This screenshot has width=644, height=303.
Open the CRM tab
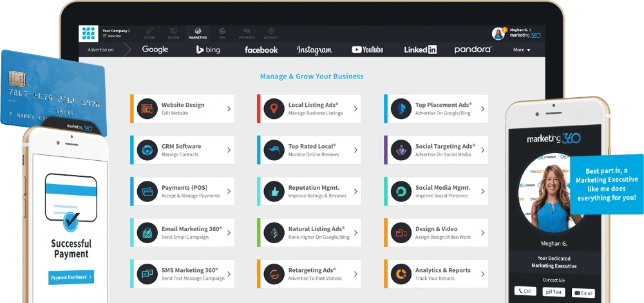tap(222, 33)
